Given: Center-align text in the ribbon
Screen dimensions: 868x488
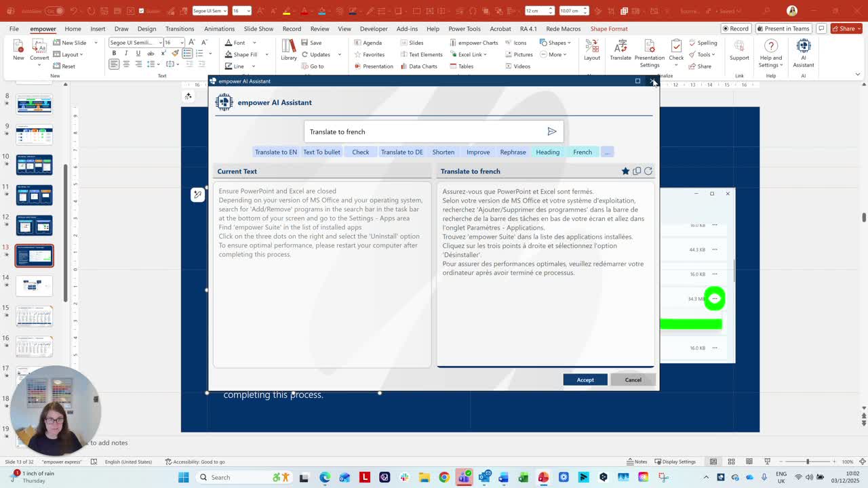Looking at the screenshot, I should pos(126,64).
